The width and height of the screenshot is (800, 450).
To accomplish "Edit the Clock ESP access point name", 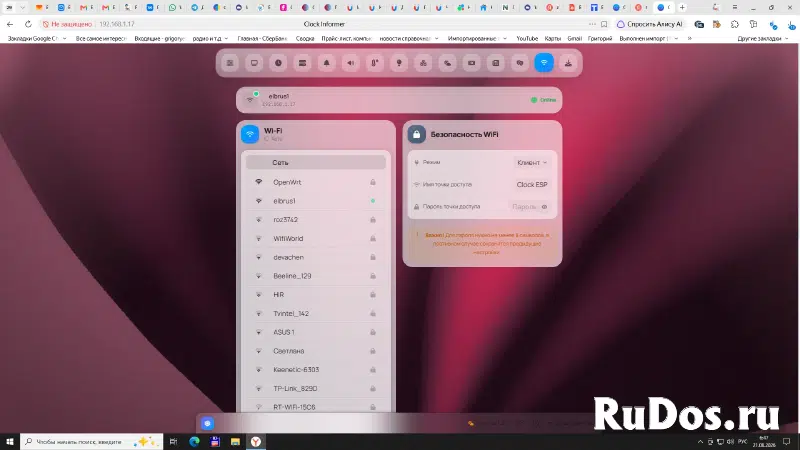I will [x=532, y=185].
